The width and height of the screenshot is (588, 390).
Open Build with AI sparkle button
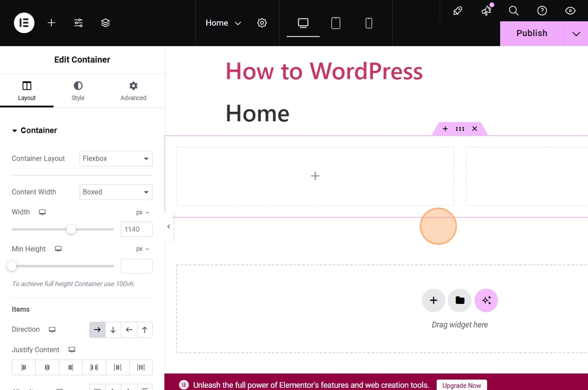[x=486, y=300]
